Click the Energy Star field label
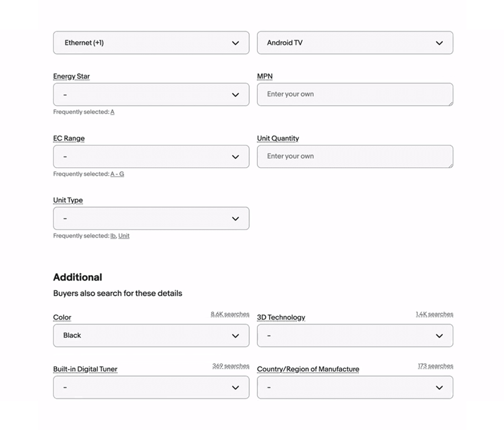The width and height of the screenshot is (504, 430). (71, 76)
